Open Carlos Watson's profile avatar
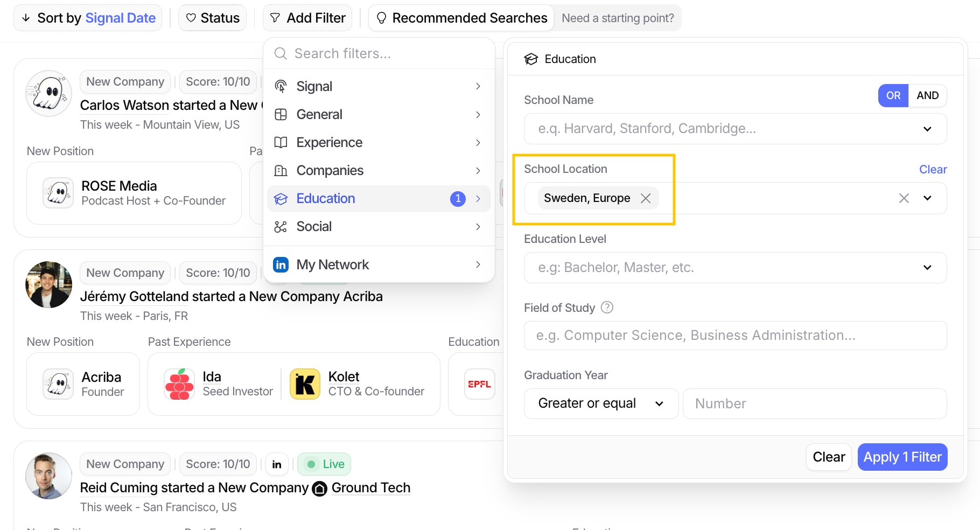 click(x=49, y=94)
